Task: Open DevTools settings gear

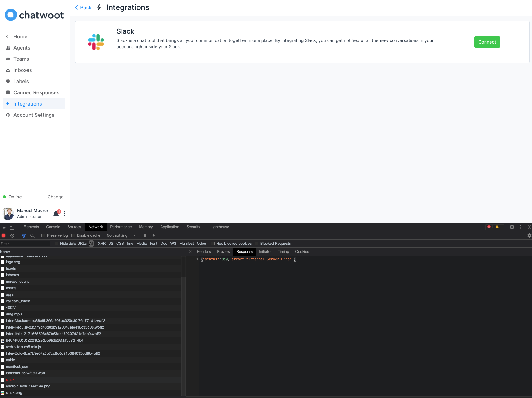Action: click(x=512, y=227)
